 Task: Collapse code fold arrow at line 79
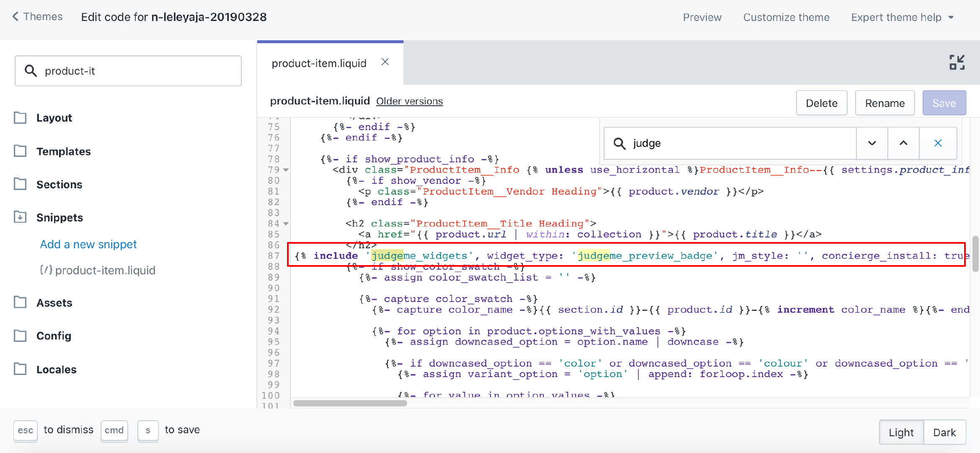point(286,170)
